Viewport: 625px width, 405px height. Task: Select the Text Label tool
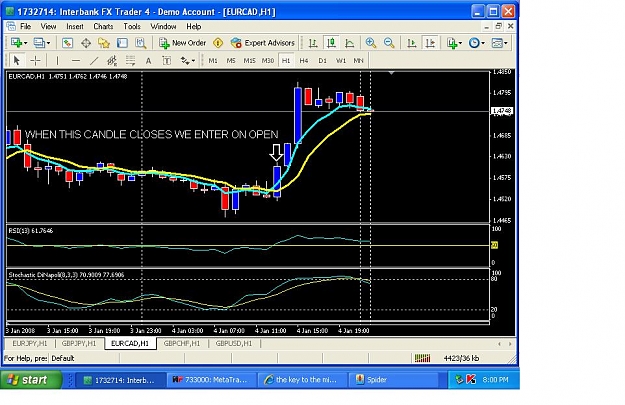click(x=167, y=61)
